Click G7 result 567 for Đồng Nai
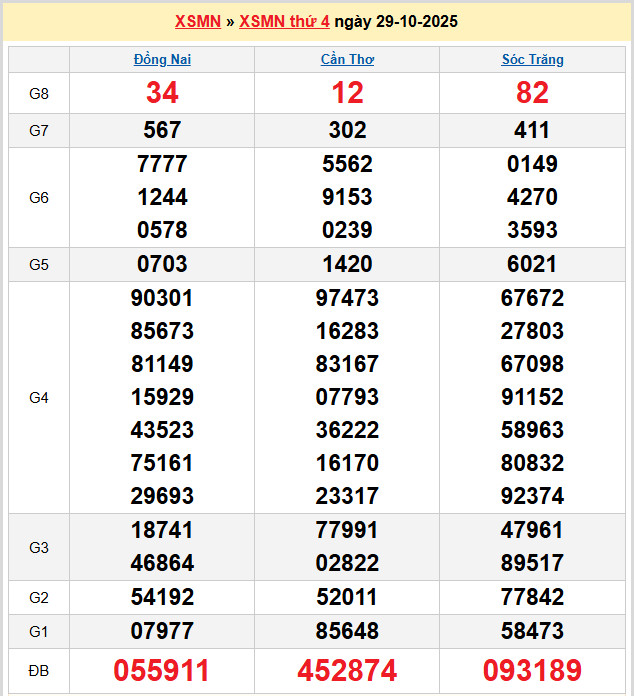 162,130
